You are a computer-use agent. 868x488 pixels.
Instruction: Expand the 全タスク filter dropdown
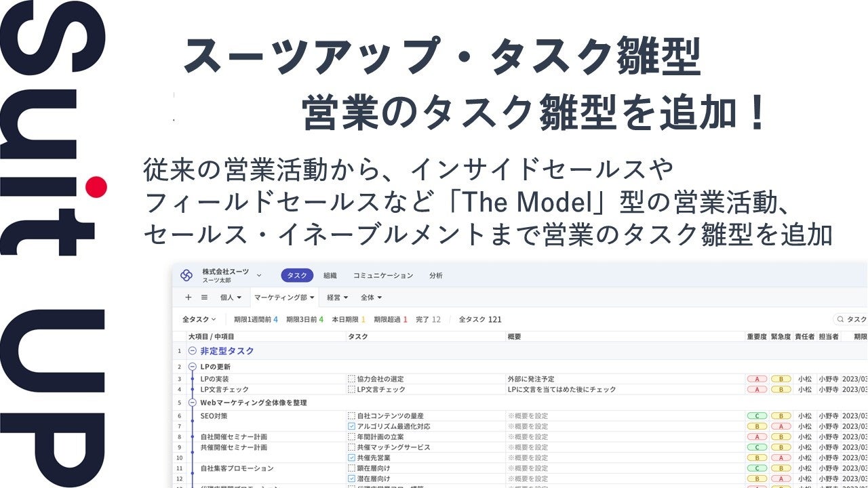point(199,319)
